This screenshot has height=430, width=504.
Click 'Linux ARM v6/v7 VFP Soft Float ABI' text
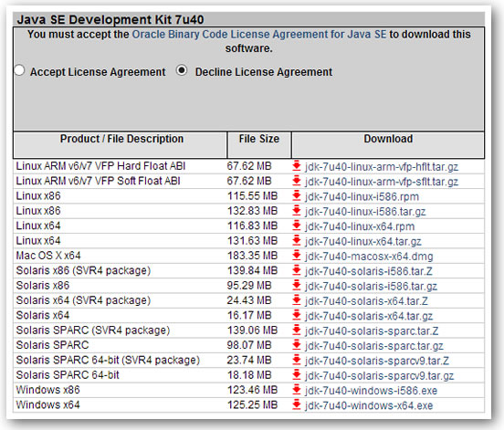click(98, 181)
